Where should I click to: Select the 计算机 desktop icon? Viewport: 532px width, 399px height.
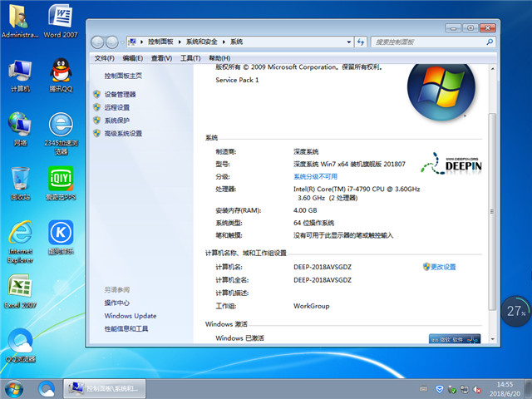[20, 76]
